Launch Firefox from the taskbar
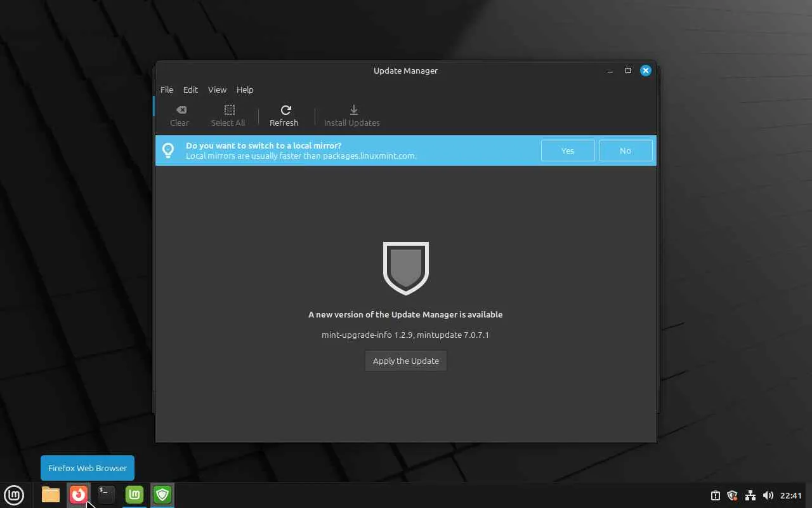The height and width of the screenshot is (508, 812). pos(79,495)
